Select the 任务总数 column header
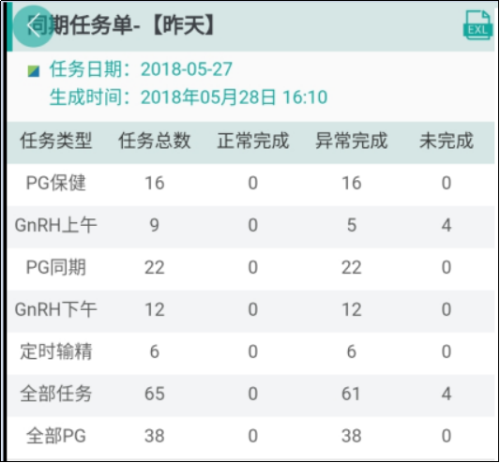The height and width of the screenshot is (463, 500). (154, 141)
